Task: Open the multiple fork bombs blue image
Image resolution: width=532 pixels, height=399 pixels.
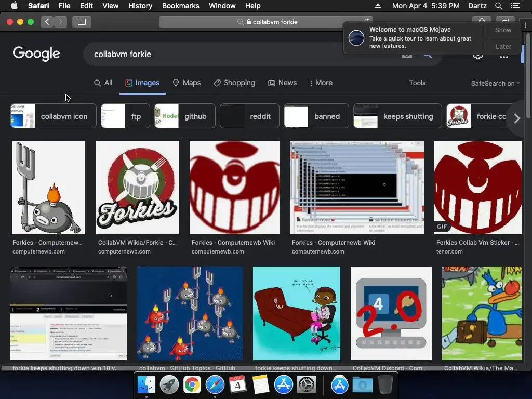Action: tap(190, 313)
